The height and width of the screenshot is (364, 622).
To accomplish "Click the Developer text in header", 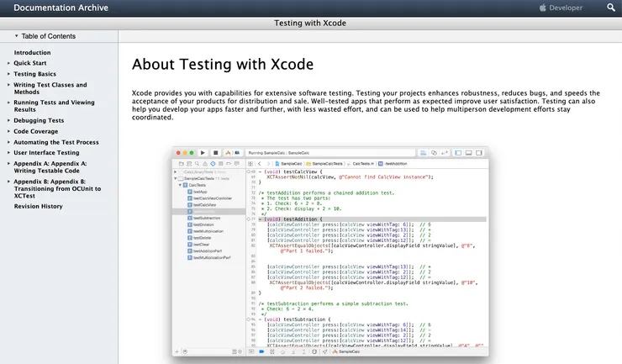I will point(566,8).
